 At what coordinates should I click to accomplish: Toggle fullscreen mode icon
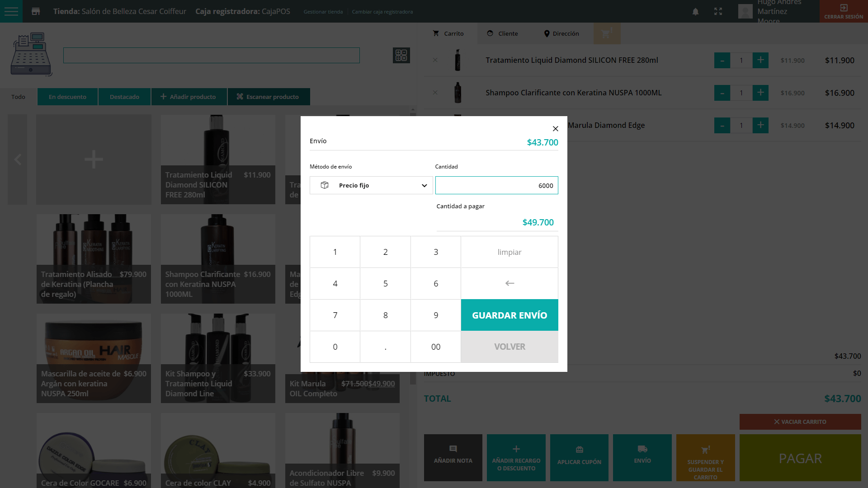point(718,12)
